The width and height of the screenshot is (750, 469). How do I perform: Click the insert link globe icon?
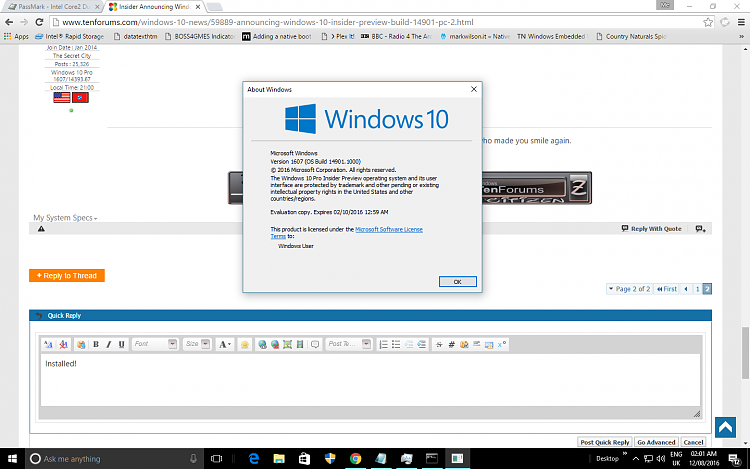(x=262, y=344)
